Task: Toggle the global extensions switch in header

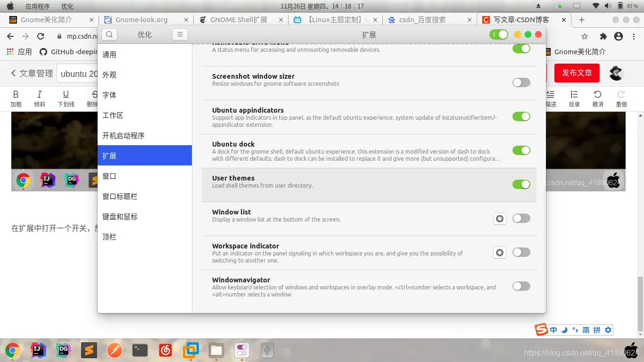Action: pyautogui.click(x=499, y=34)
